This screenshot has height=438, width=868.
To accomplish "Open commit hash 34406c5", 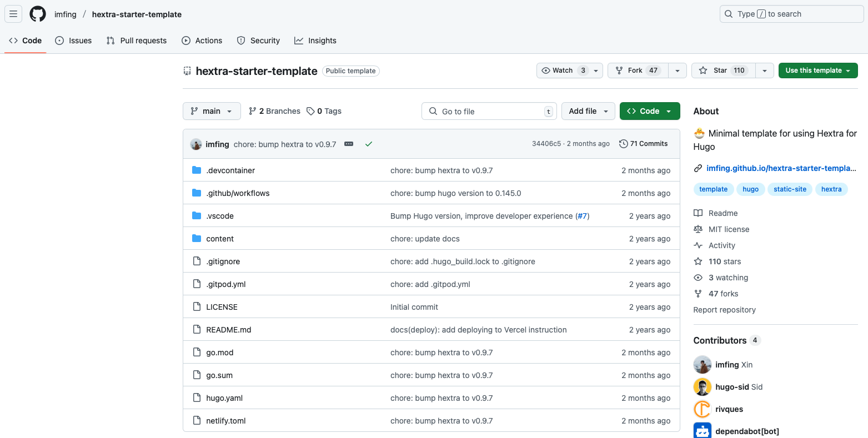I will click(x=546, y=144).
